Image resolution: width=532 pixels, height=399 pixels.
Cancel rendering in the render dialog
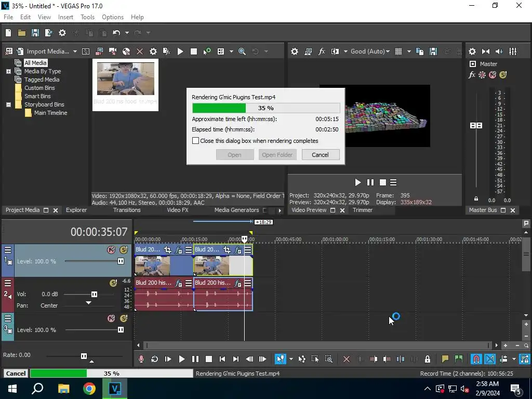[x=320, y=155]
